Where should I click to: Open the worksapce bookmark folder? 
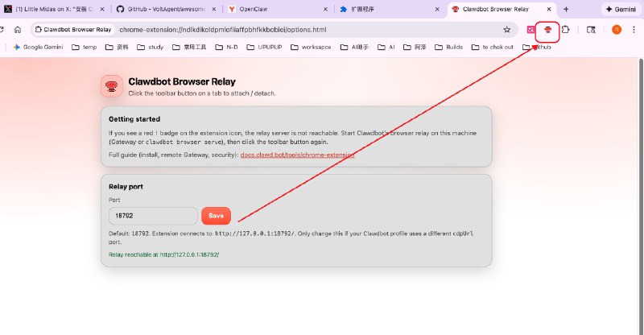311,48
